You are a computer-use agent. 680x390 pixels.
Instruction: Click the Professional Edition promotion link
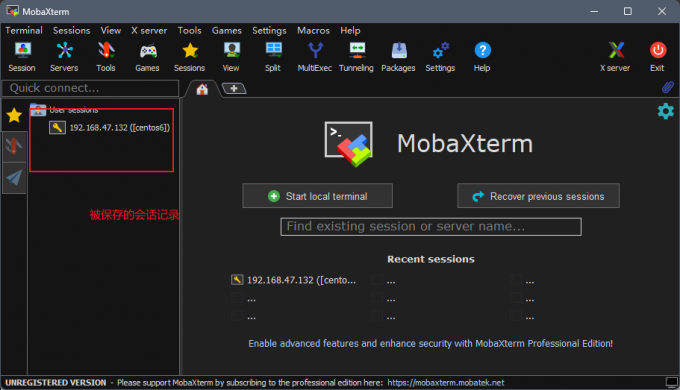(430, 343)
